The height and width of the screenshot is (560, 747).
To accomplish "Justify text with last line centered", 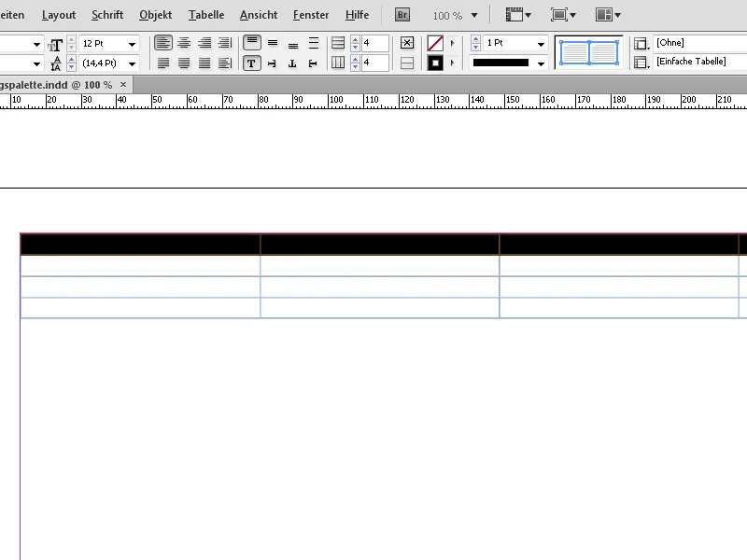I will click(x=184, y=63).
